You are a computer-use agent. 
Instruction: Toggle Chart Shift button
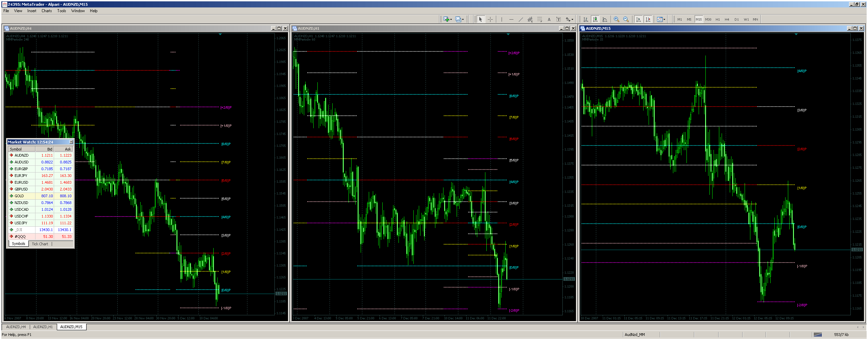[x=648, y=19]
